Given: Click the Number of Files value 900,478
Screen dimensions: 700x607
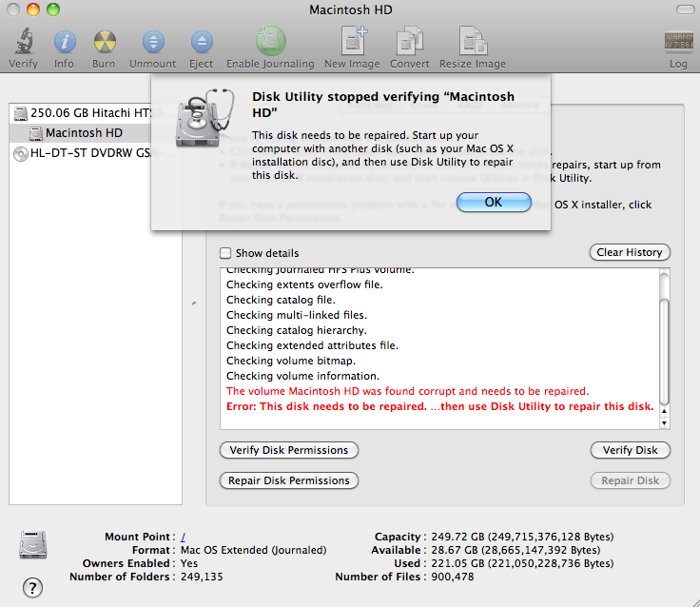Looking at the screenshot, I should (x=452, y=577).
